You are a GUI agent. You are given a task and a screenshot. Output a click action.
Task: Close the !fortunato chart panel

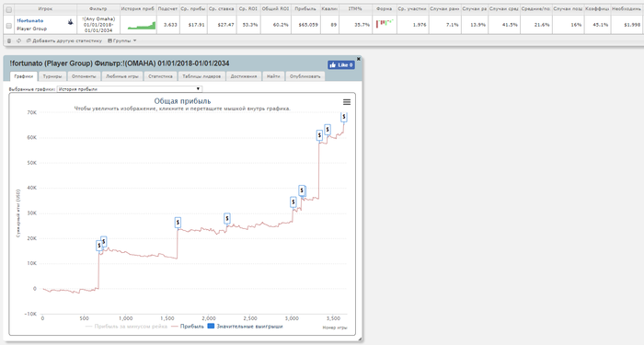pyautogui.click(x=359, y=59)
